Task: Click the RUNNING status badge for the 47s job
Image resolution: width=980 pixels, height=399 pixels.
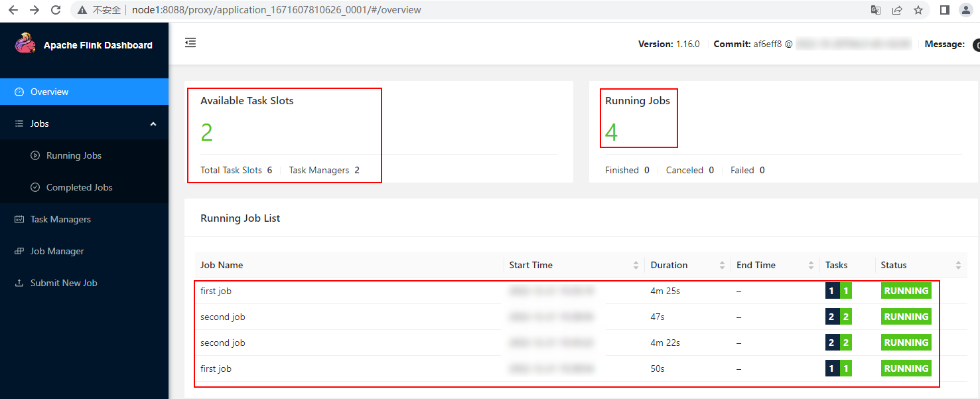Action: 906,317
